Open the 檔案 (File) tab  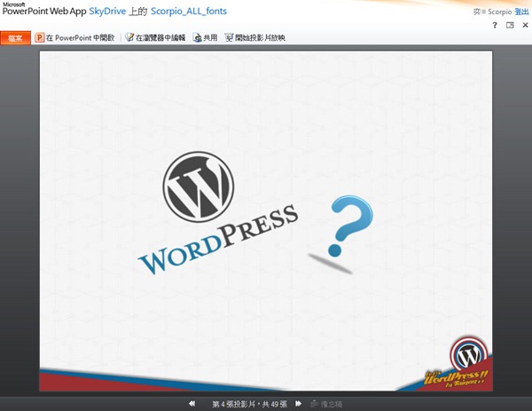[15, 37]
